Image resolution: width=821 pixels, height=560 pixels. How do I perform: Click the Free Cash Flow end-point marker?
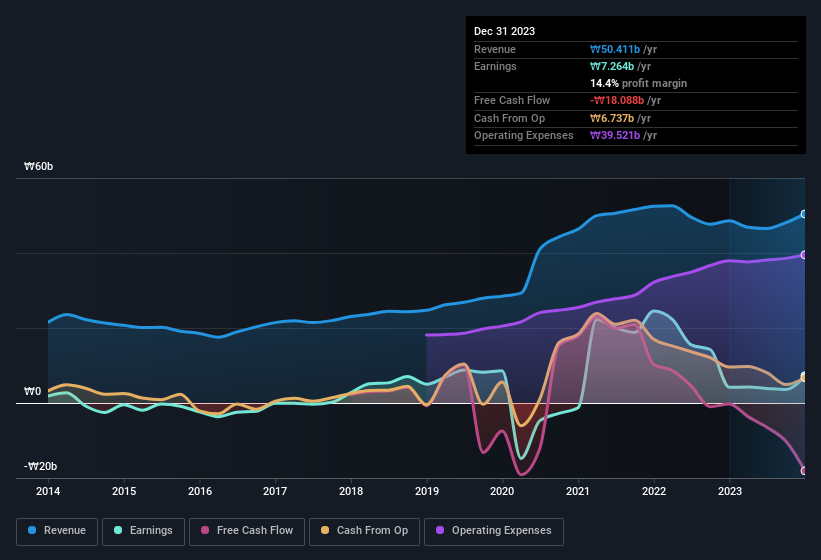[804, 471]
